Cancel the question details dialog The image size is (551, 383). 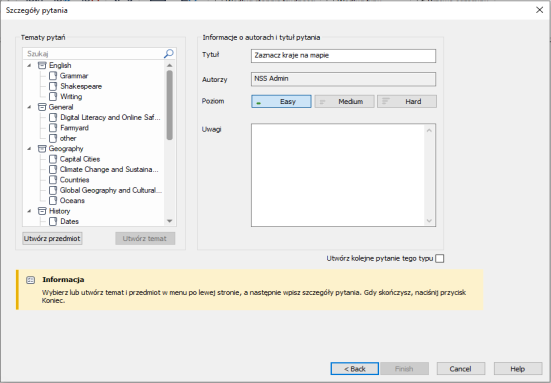[461, 369]
